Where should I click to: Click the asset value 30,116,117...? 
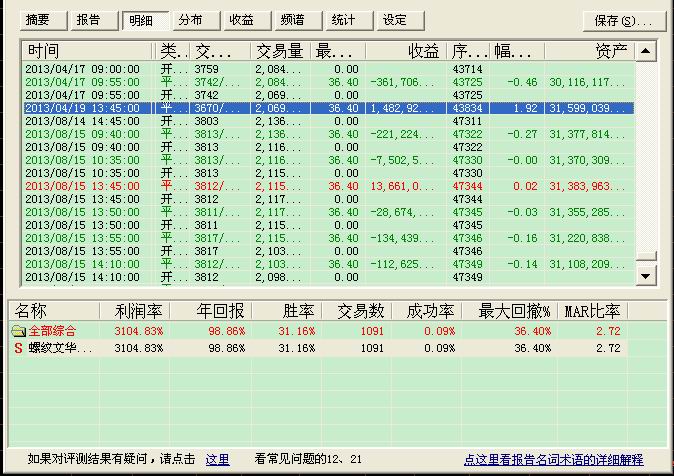point(587,82)
